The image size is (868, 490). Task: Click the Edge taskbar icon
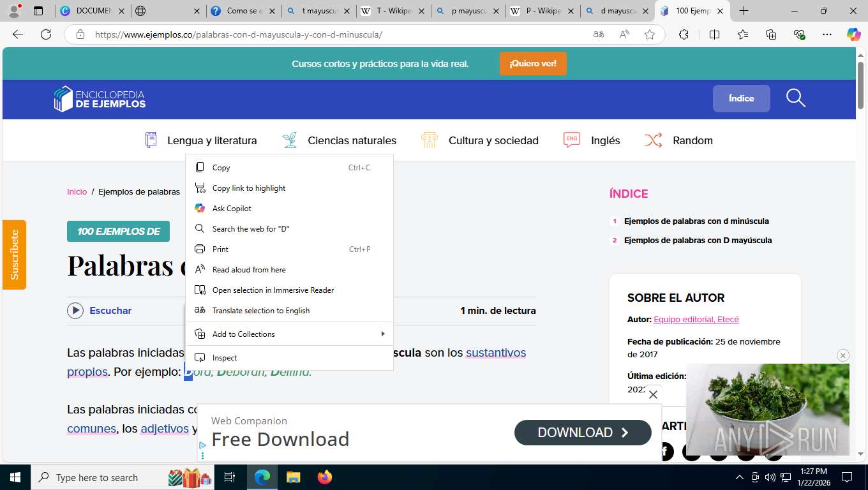click(x=262, y=477)
